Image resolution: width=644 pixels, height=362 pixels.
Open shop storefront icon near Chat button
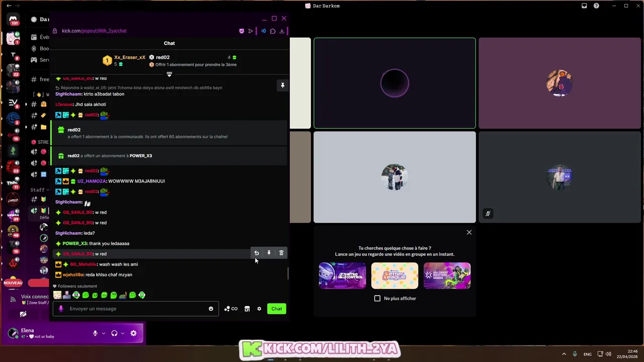coord(247,309)
